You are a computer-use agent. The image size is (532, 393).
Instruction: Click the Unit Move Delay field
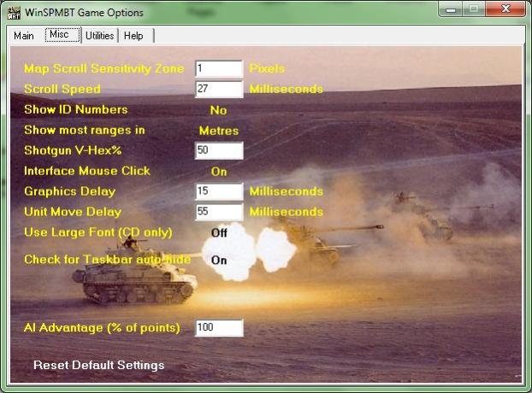pos(219,212)
